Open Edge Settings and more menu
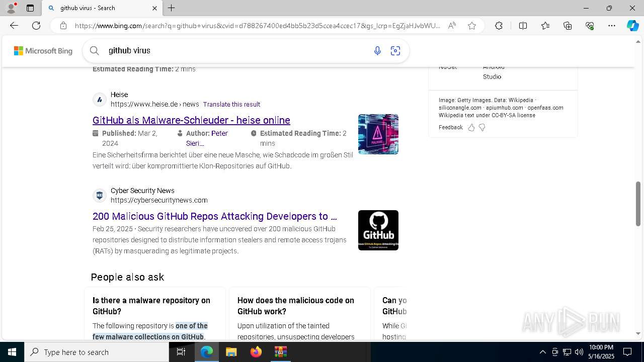644x362 pixels. pyautogui.click(x=612, y=26)
